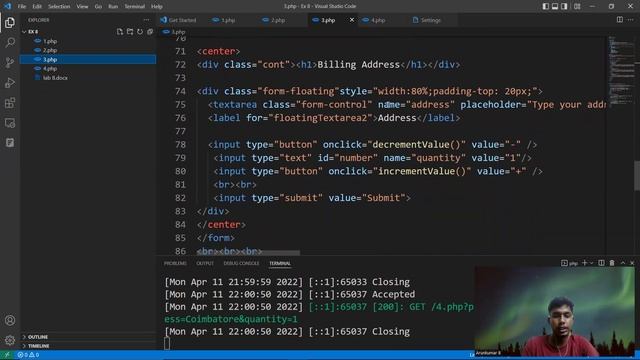This screenshot has height=360, width=640.
Task: Toggle bottom panel visibility
Action: 555,6
